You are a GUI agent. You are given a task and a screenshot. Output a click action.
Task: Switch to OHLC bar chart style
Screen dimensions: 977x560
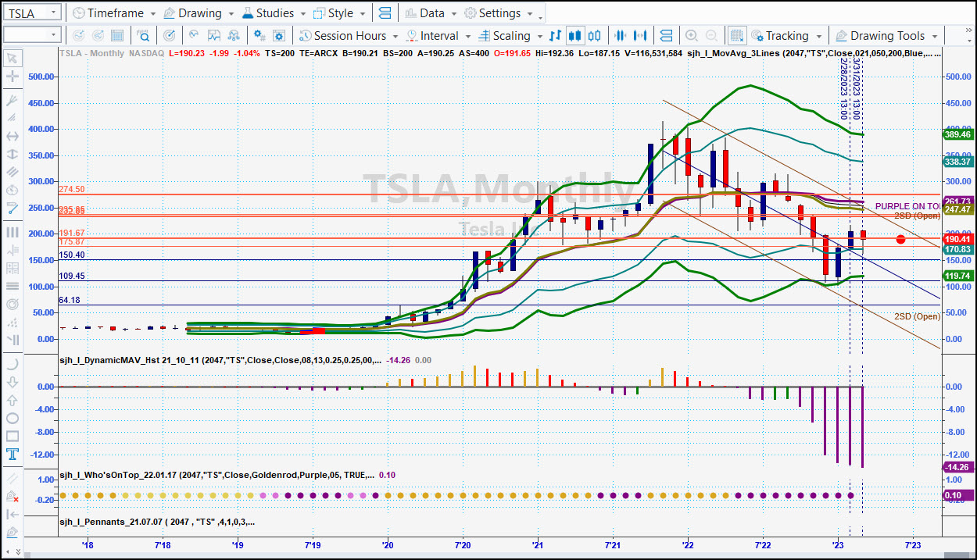556,36
